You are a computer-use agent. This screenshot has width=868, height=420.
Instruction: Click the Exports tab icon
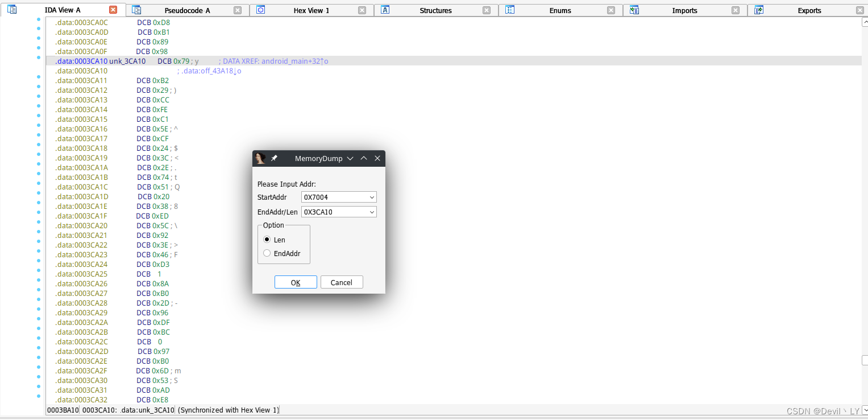(x=759, y=10)
